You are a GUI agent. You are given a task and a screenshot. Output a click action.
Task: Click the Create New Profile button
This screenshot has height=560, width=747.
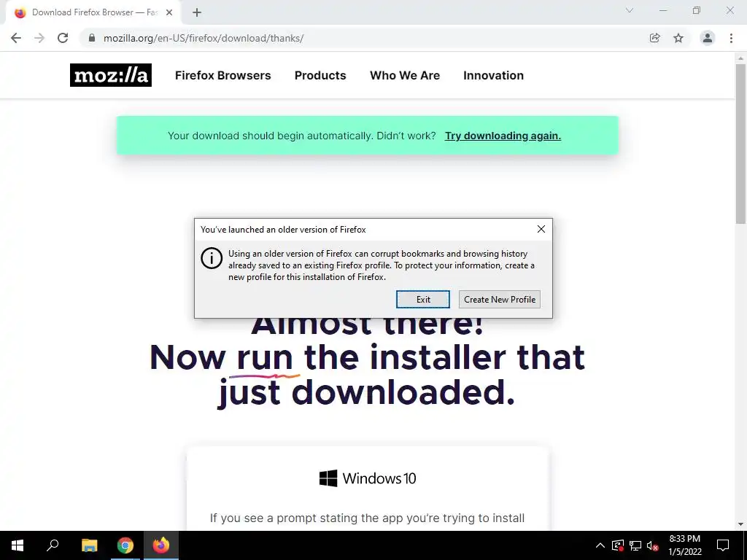click(500, 300)
